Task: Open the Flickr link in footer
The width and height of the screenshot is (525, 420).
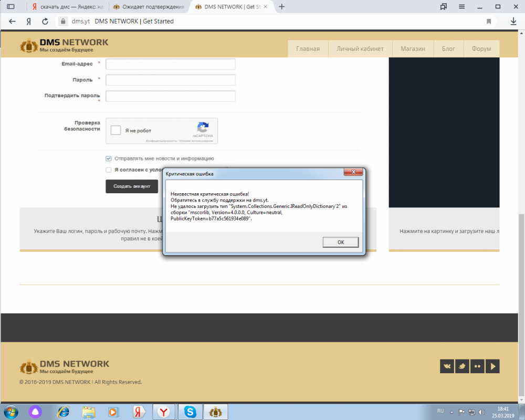Action: coord(477,366)
